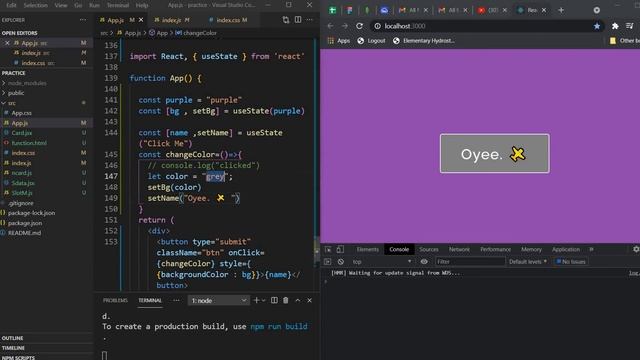Open editor more actions ellipsis menu
The width and height of the screenshot is (640, 360).
pyautogui.click(x=309, y=20)
